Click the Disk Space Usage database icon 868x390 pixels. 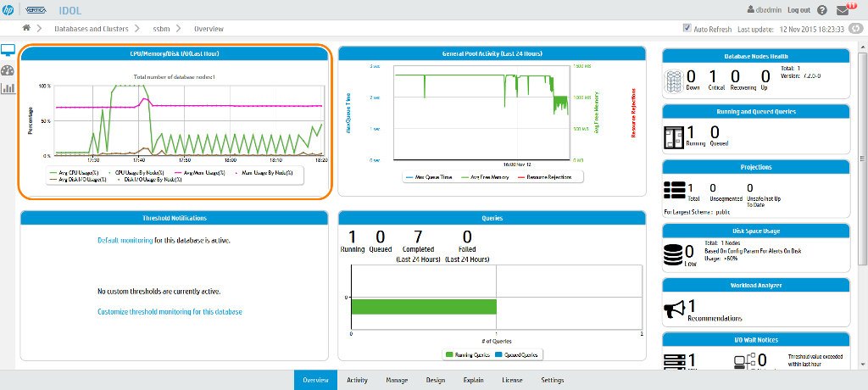674,253
